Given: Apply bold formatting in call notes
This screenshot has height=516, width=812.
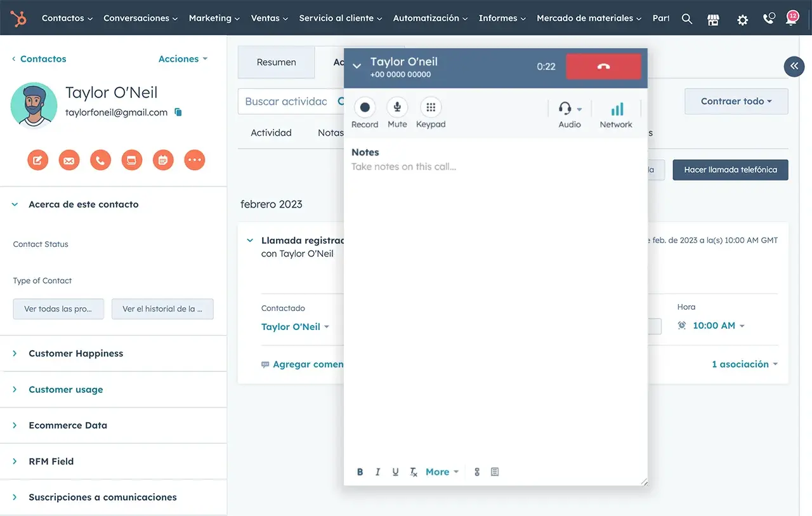Looking at the screenshot, I should (x=360, y=472).
